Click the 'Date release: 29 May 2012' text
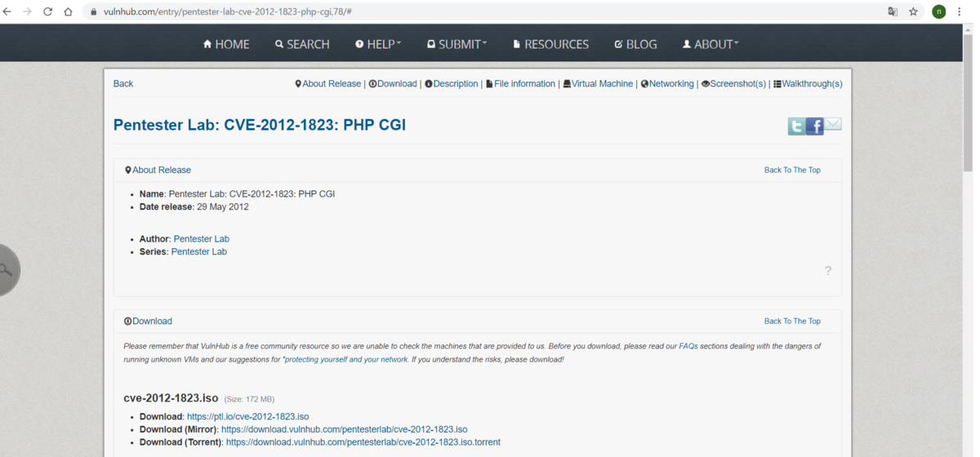Image resolution: width=980 pixels, height=457 pixels. (194, 206)
